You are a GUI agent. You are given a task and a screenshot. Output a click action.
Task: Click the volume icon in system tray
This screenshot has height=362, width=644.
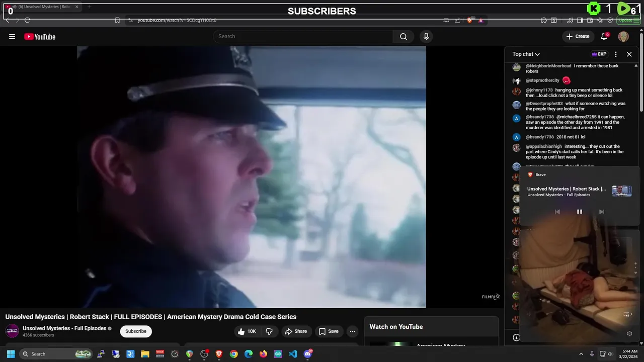click(x=610, y=354)
